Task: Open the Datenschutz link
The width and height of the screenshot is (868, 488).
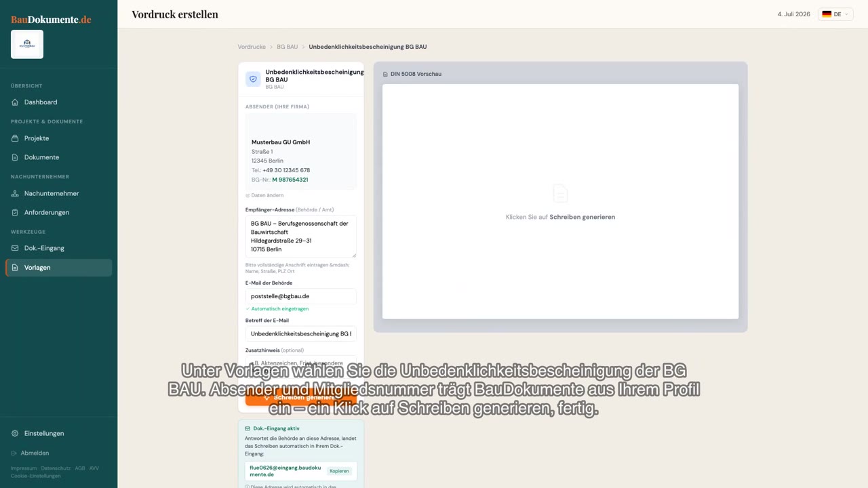Action: click(56, 468)
